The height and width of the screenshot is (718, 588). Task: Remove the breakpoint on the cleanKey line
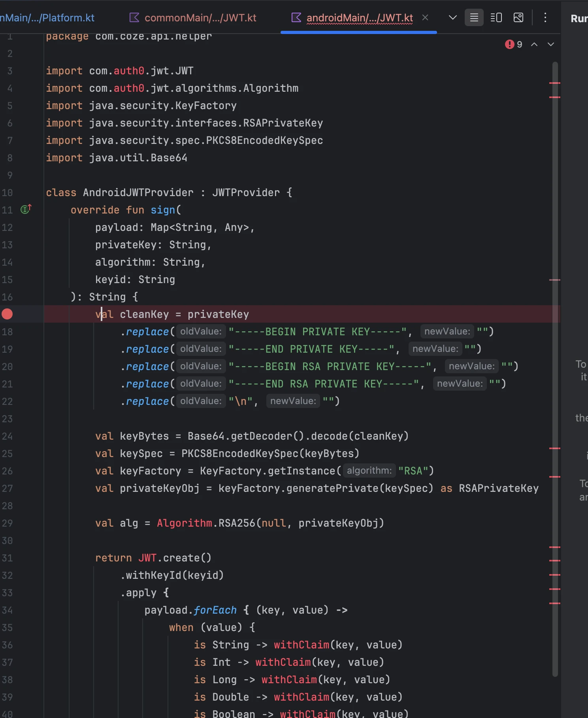tap(7, 314)
